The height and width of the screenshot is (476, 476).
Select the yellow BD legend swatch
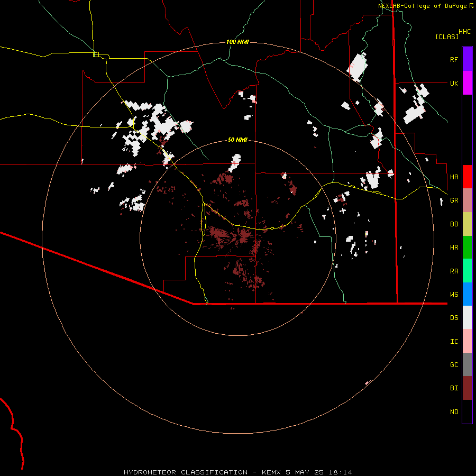(467, 224)
